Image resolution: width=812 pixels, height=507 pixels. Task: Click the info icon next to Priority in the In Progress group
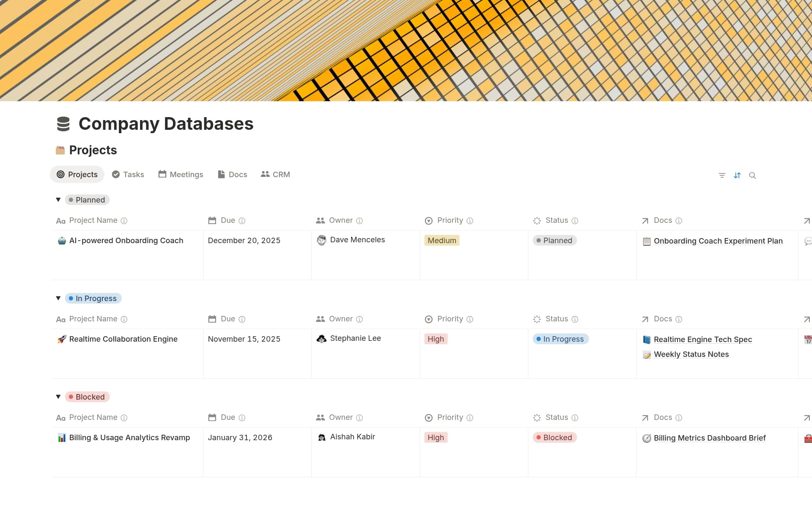pyautogui.click(x=470, y=319)
